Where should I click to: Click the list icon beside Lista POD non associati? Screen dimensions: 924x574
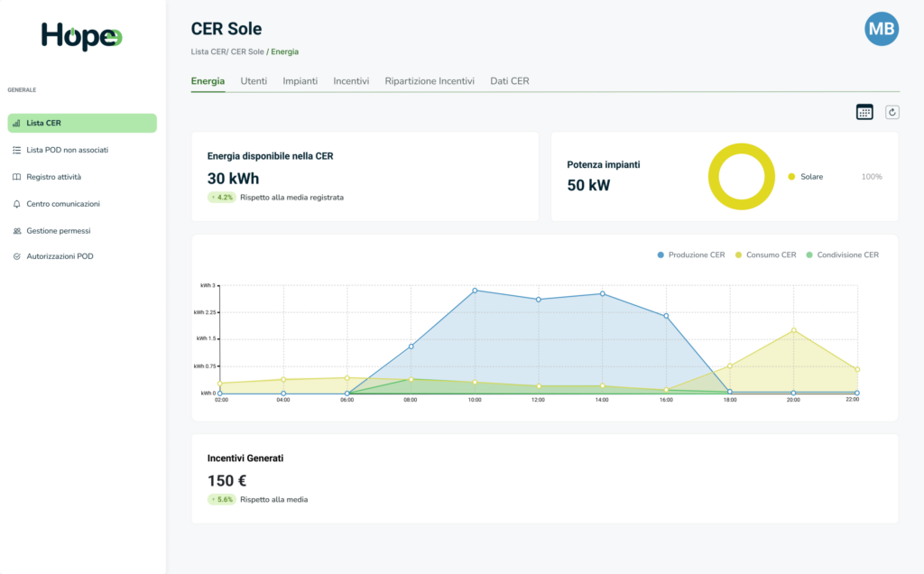tap(17, 150)
